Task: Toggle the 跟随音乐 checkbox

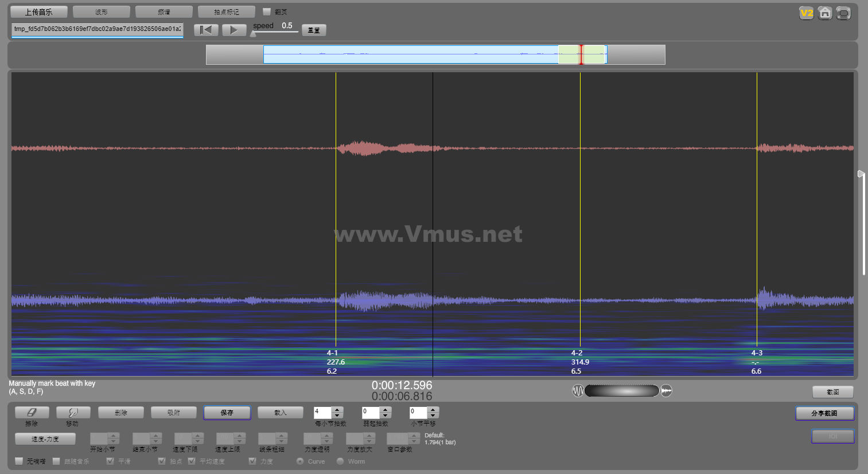Action: (x=56, y=461)
